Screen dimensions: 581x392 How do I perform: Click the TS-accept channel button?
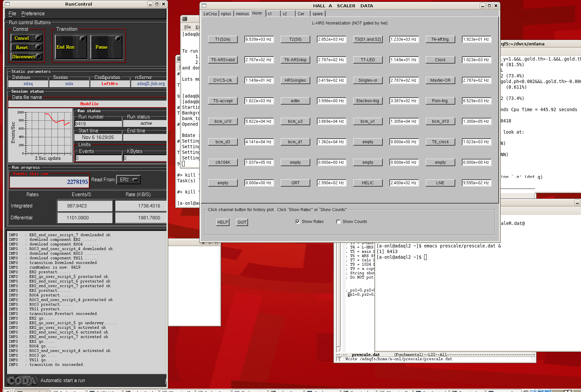[x=223, y=101]
